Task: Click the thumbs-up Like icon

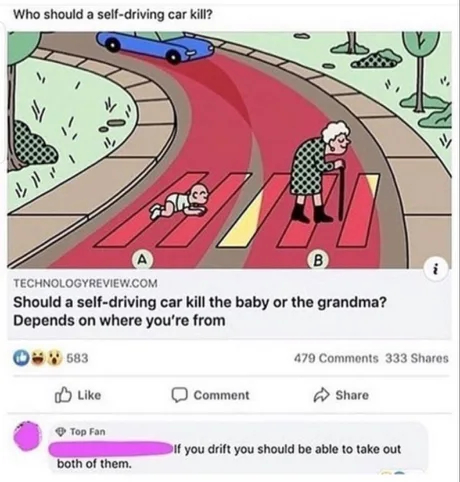Action: (63, 395)
